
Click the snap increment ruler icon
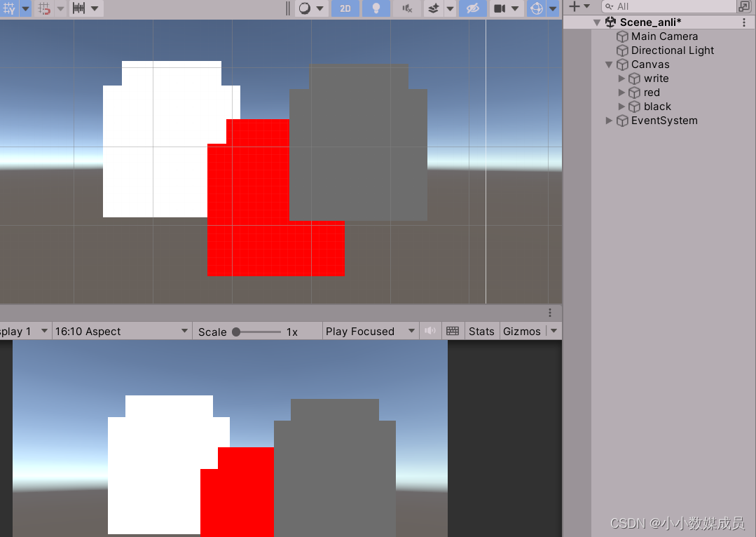78,8
